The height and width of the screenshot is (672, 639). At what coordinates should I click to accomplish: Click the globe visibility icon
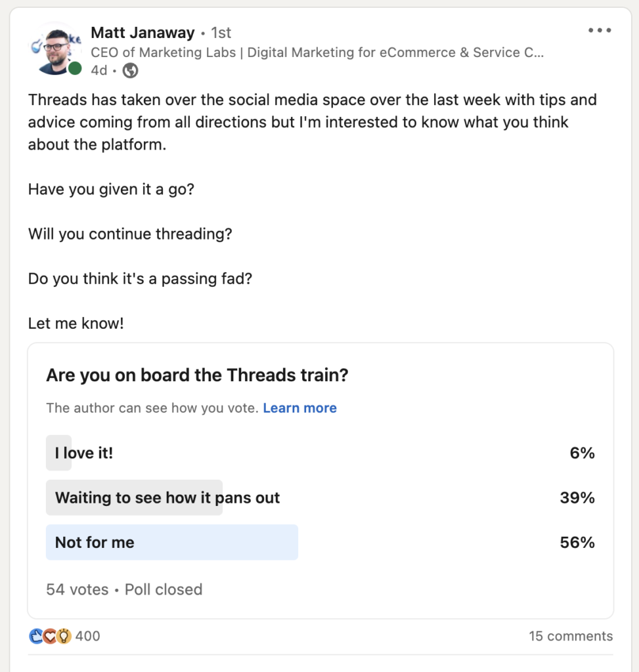[131, 70]
